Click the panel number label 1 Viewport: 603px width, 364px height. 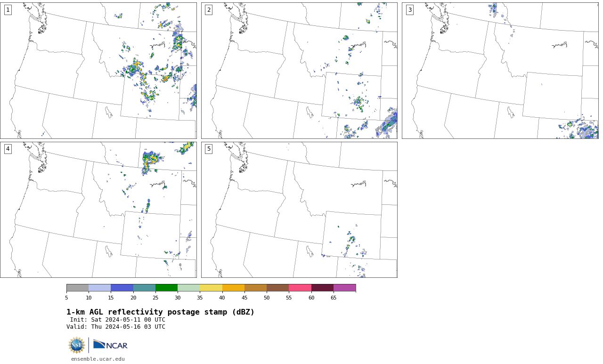coord(8,10)
